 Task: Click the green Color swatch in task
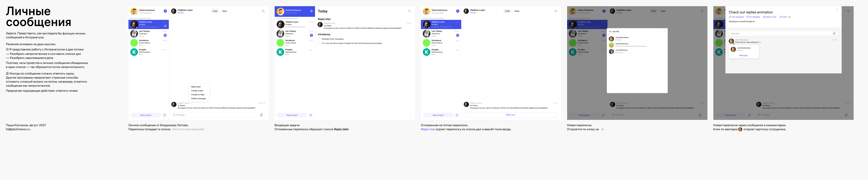click(789, 17)
